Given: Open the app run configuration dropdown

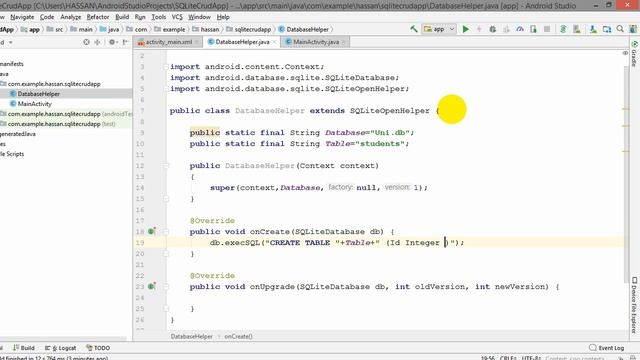Looking at the screenshot, I should (439, 29).
